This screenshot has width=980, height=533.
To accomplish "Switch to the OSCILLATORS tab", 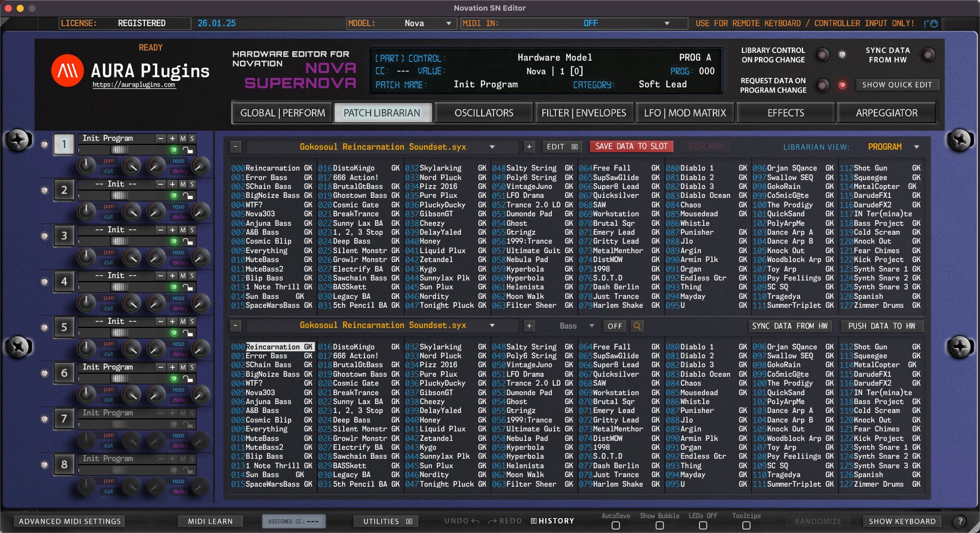I will [x=483, y=113].
